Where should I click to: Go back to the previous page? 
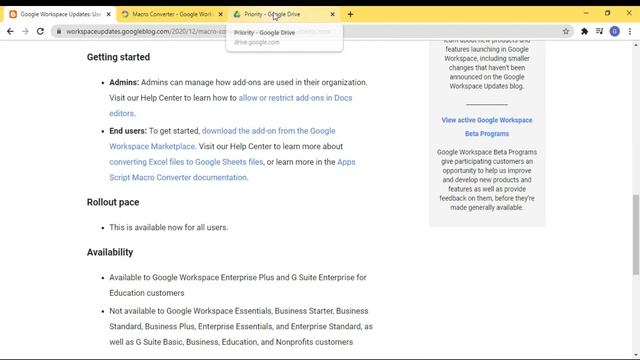click(10, 31)
